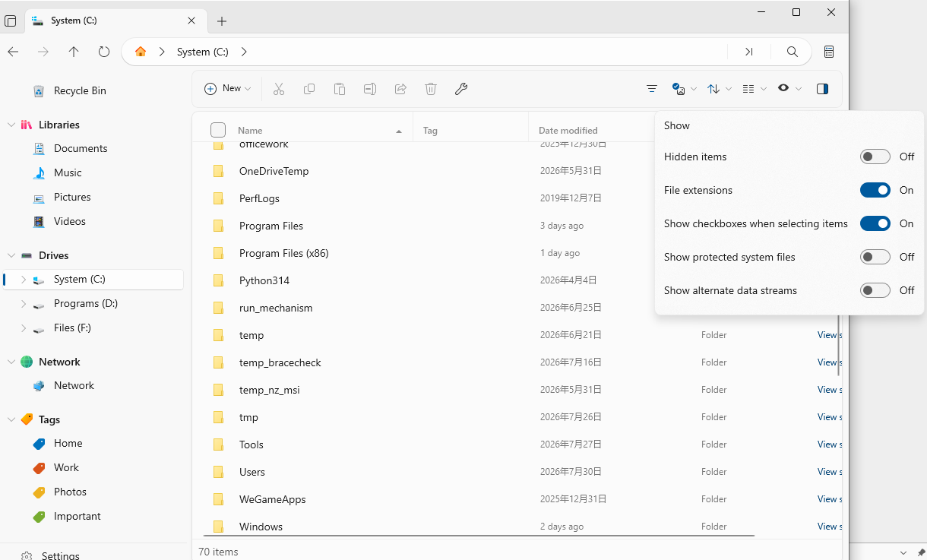
Task: Open the Sort dropdown
Action: [720, 89]
